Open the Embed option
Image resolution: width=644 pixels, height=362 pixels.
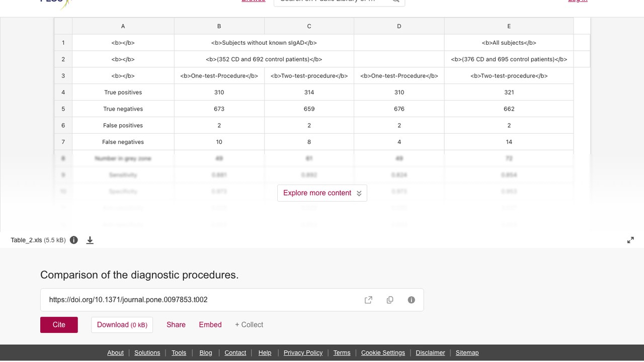210,325
